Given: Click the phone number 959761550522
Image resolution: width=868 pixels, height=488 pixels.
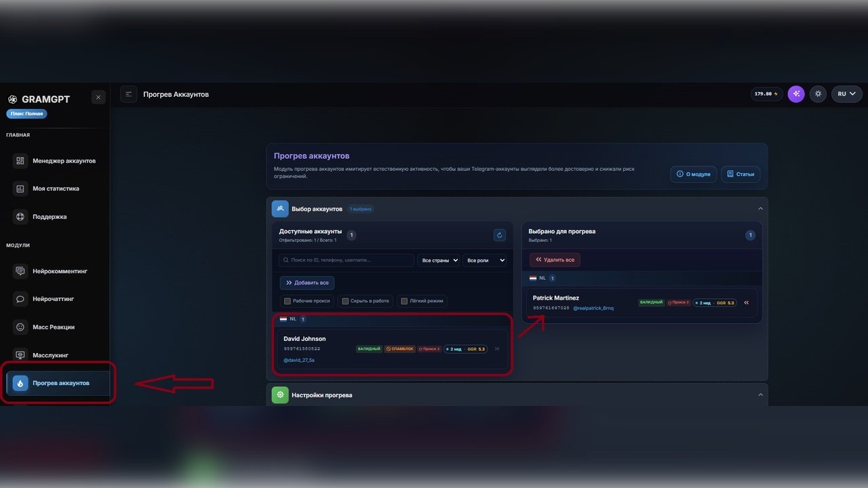Looking at the screenshot, I should click(x=302, y=349).
